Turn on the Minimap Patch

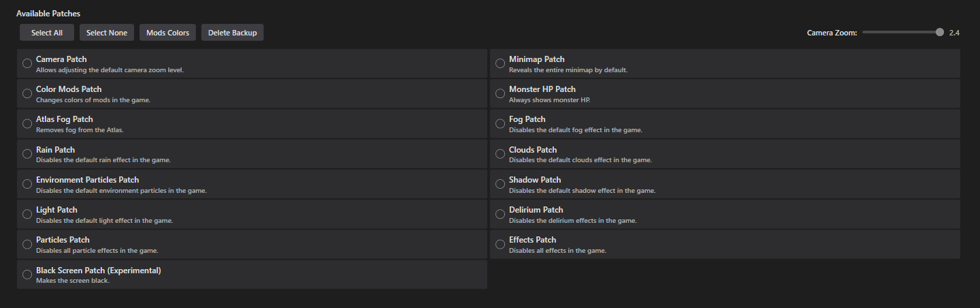point(500,64)
